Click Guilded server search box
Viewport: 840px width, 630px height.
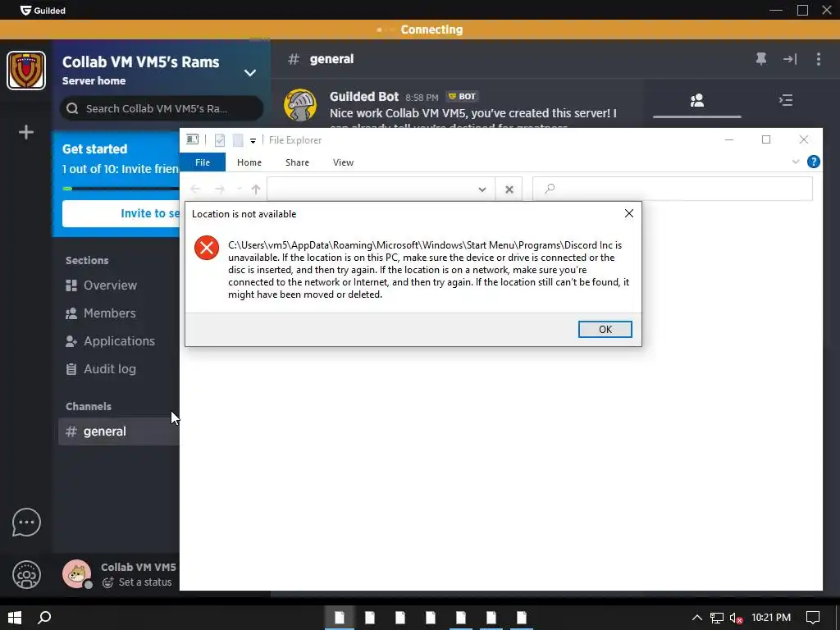162,109
